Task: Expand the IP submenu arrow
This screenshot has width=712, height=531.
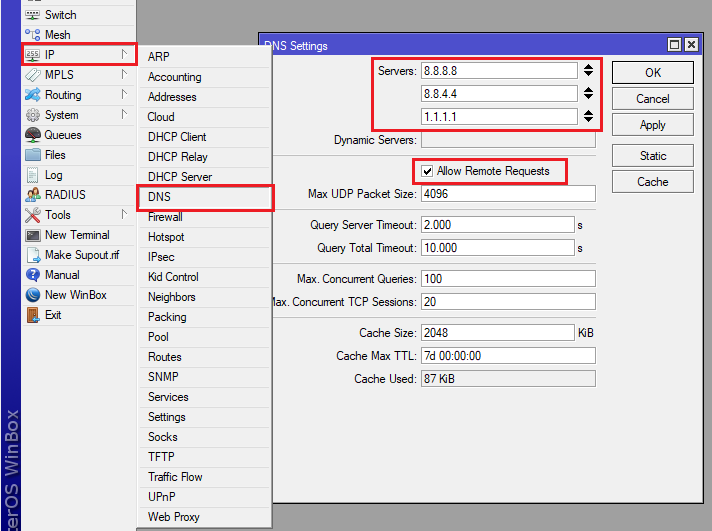Action: pyautogui.click(x=124, y=55)
